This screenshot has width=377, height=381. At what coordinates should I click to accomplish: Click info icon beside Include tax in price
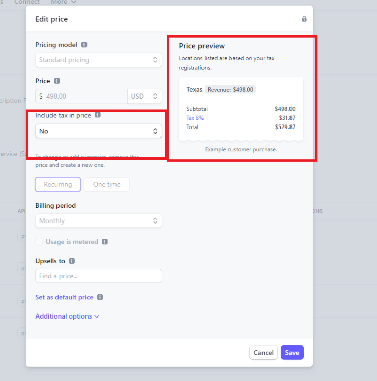98,115
